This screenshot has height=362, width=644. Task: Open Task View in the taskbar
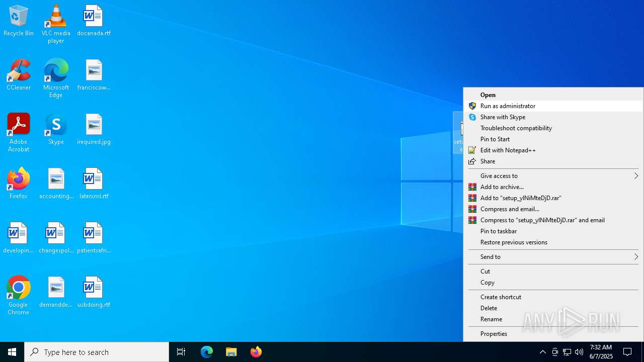[181, 352]
